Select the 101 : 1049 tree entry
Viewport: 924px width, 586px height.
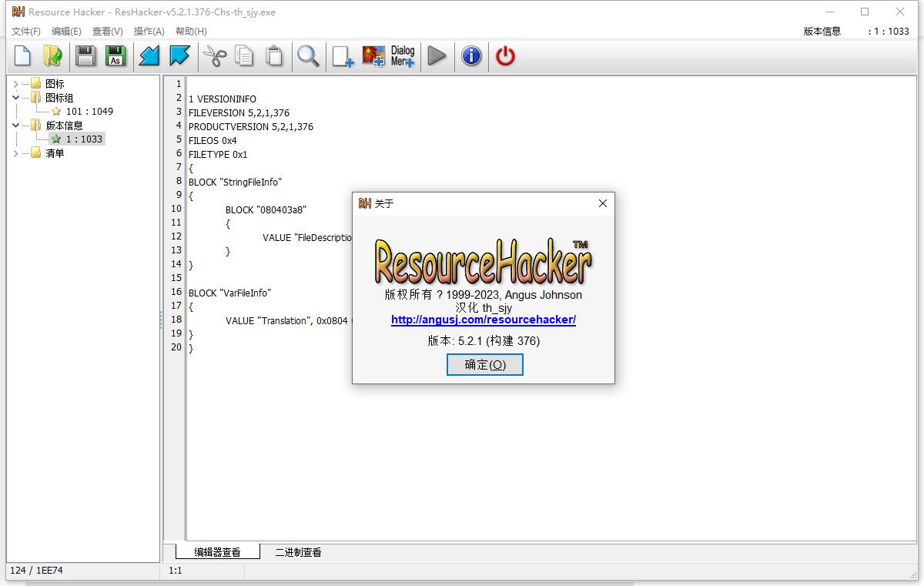[x=89, y=112]
